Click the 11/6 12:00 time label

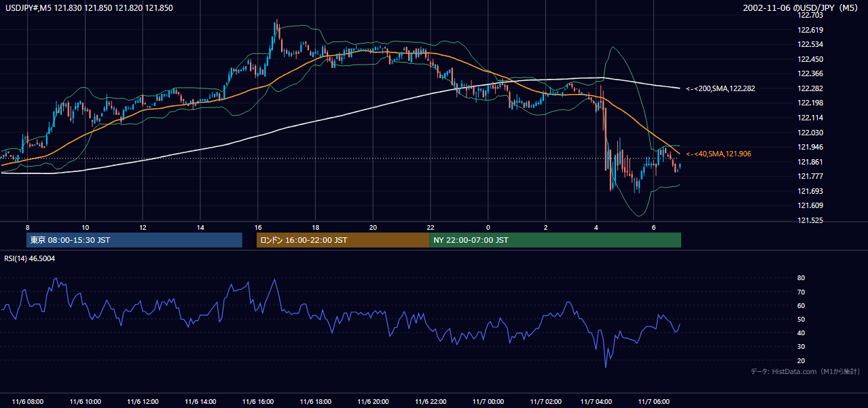coord(143,402)
